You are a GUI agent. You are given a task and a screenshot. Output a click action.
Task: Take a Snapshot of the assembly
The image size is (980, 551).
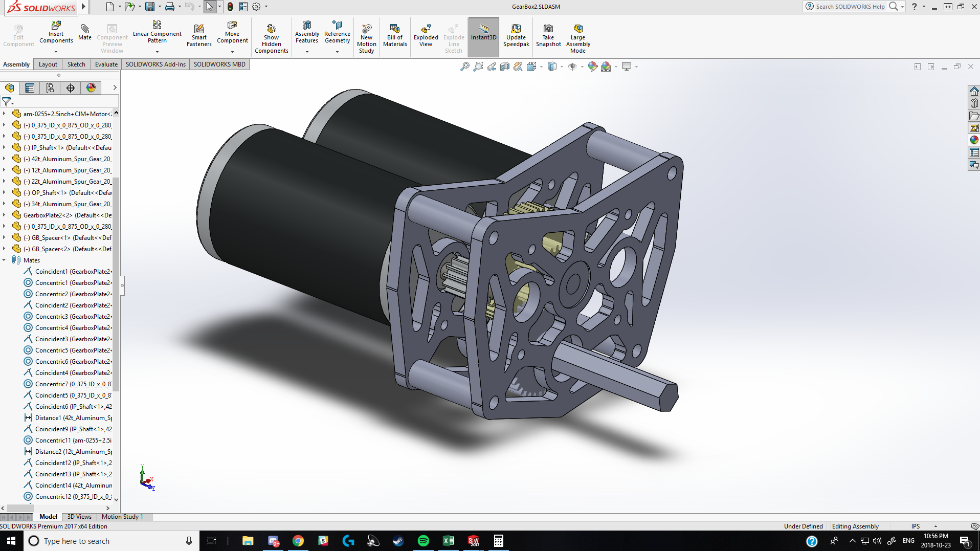(548, 35)
